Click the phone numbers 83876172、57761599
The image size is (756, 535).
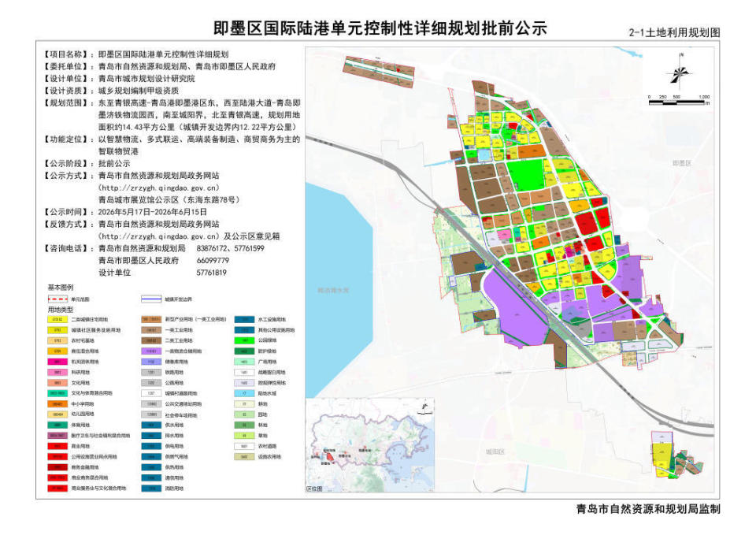pos(231,248)
